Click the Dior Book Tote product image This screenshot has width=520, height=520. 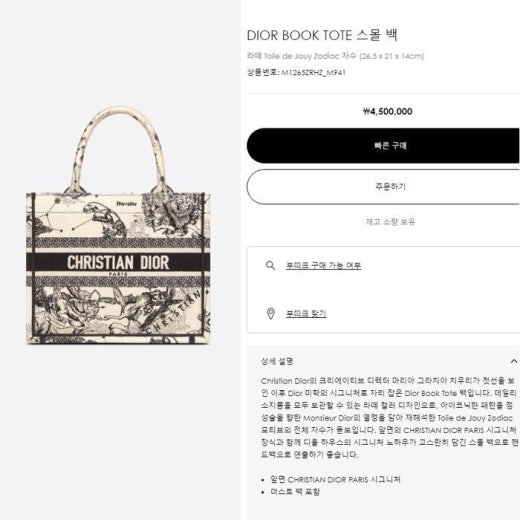pos(118,225)
